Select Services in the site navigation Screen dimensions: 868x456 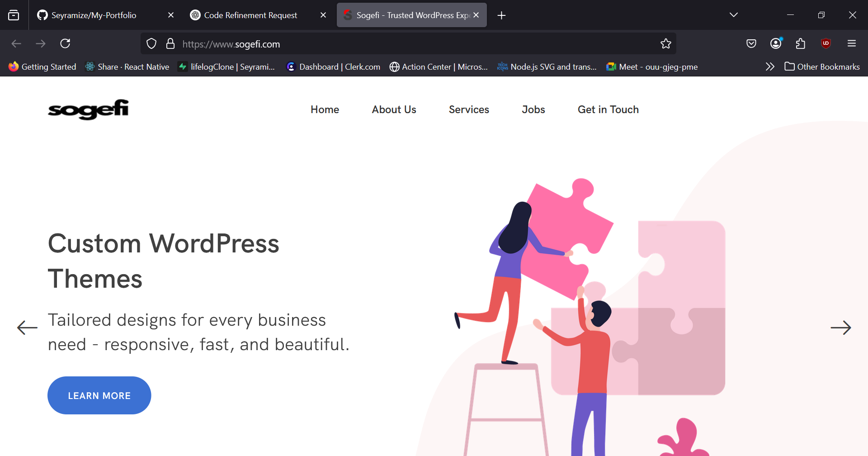pos(469,109)
